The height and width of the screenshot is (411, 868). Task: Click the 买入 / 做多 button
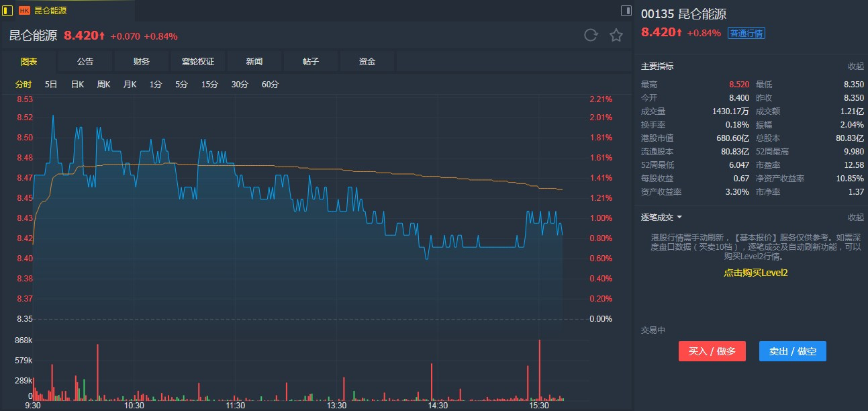pos(712,351)
